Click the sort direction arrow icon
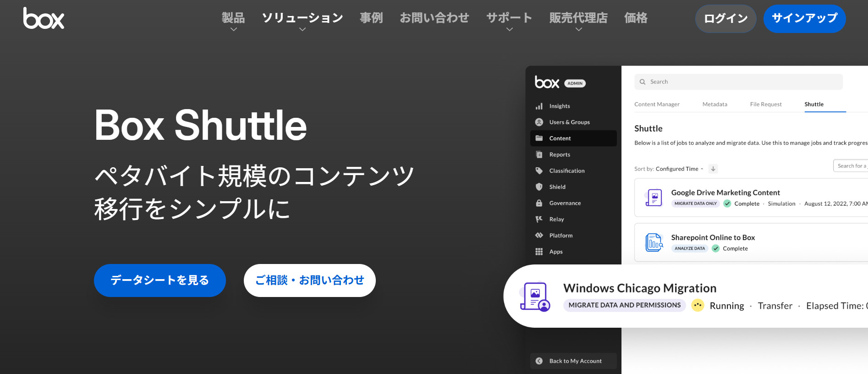The width and height of the screenshot is (868, 374). [x=713, y=169]
